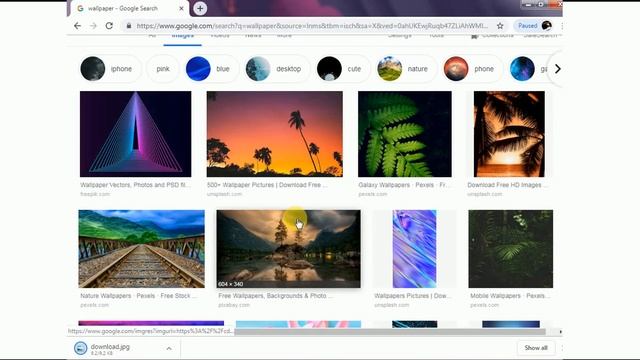Open the download.jpg file in downloads bar
Screen dimensions: 640x360
coord(110,348)
